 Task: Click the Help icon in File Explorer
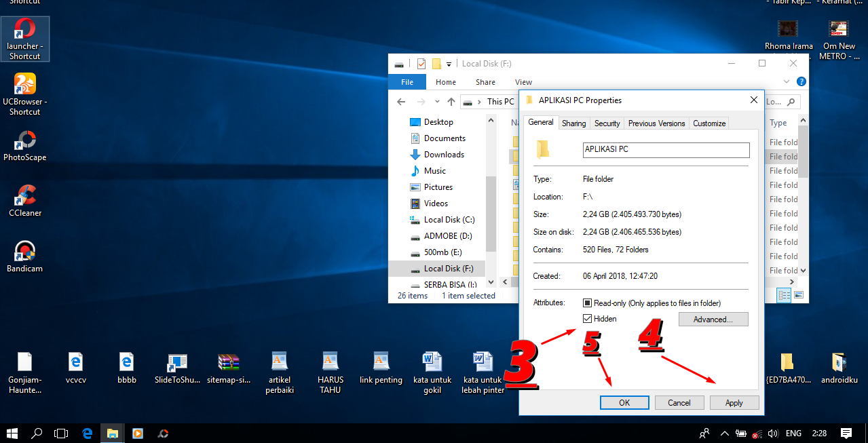point(801,81)
